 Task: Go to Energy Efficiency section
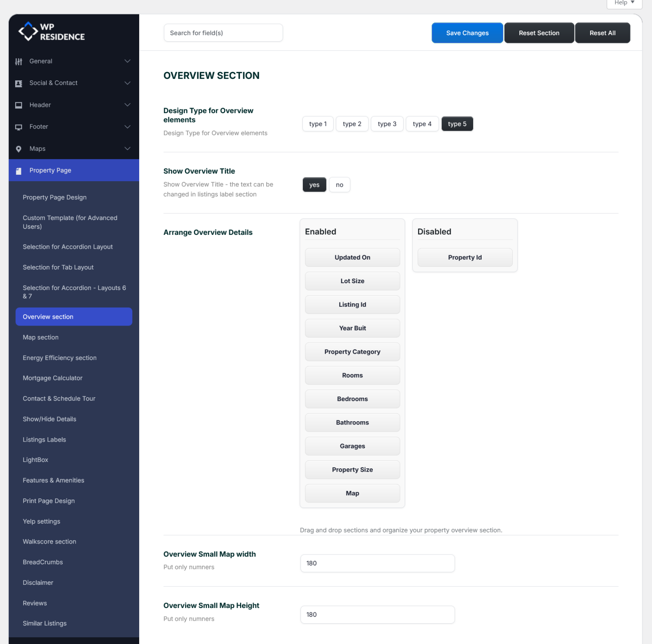[60, 358]
